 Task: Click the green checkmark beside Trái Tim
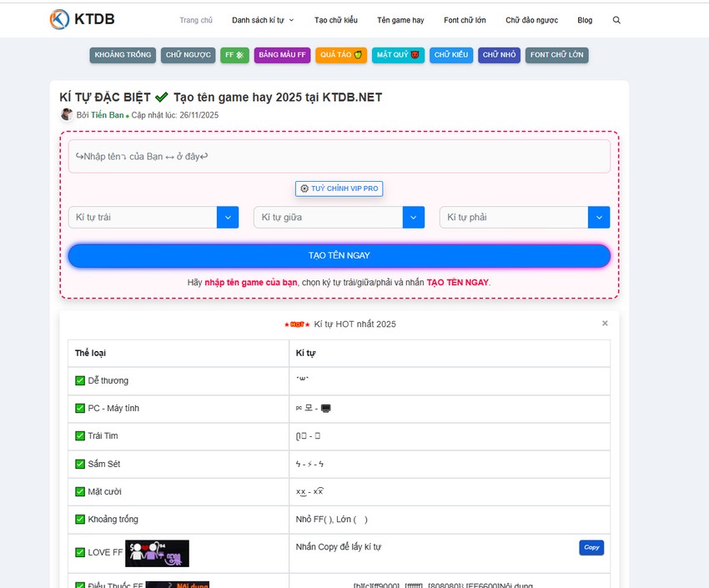click(80, 436)
